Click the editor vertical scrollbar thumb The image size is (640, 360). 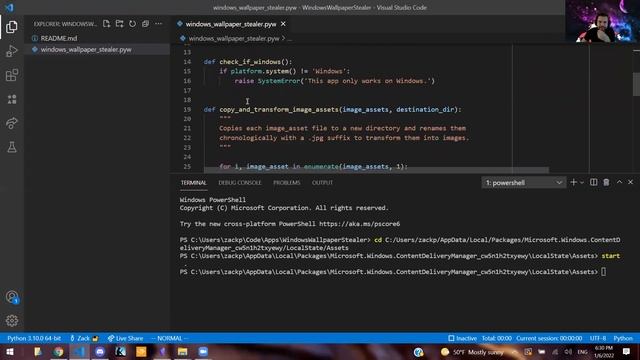pyautogui.click(x=636, y=84)
